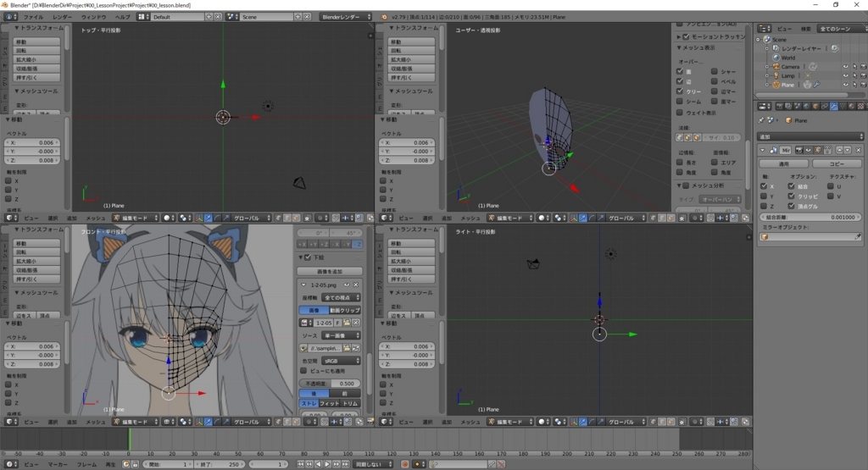
Task: Click the '画像を追加' button
Action: [330, 271]
